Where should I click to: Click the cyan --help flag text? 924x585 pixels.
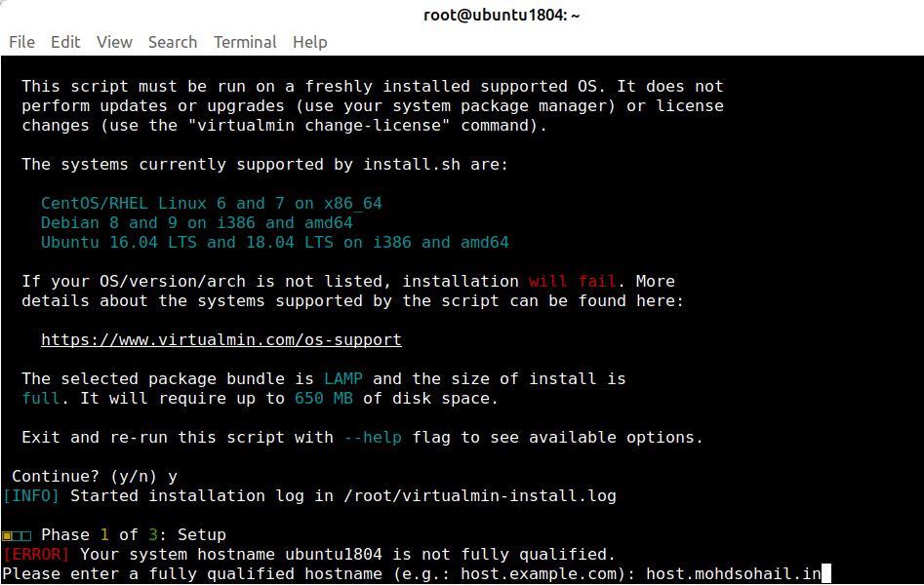coord(372,438)
